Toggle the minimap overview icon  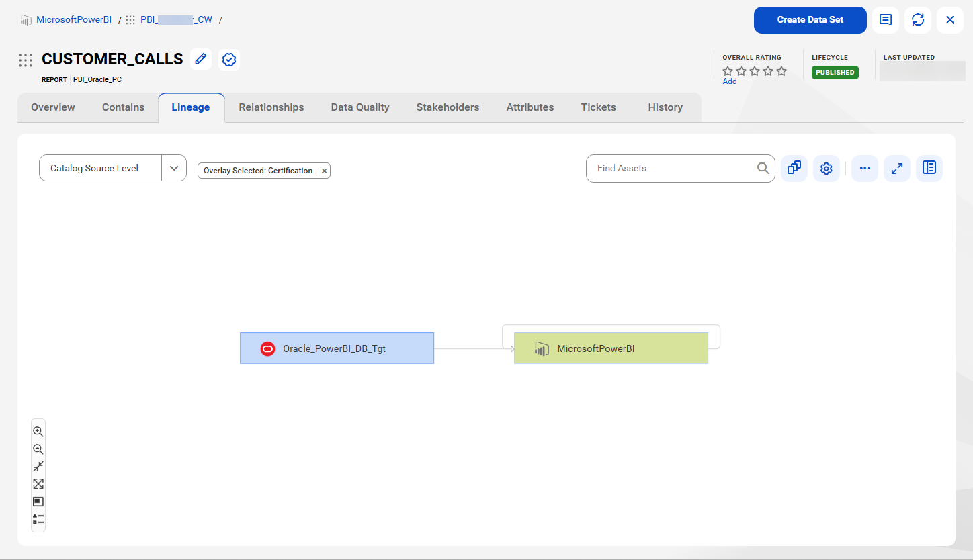click(x=38, y=502)
